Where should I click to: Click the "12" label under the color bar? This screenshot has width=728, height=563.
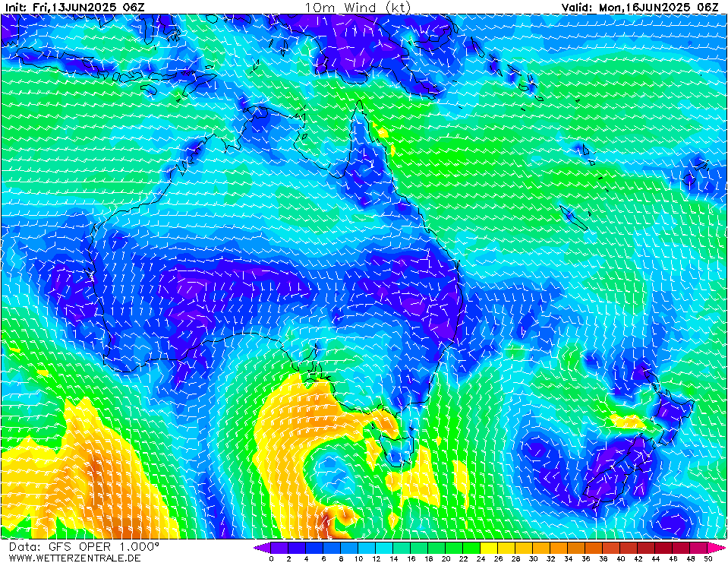(x=376, y=558)
